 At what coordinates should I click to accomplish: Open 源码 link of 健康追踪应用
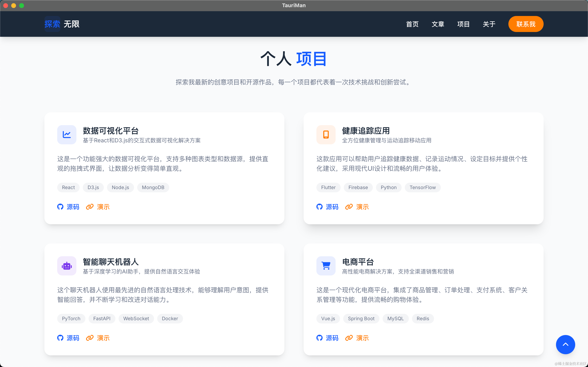(x=332, y=207)
